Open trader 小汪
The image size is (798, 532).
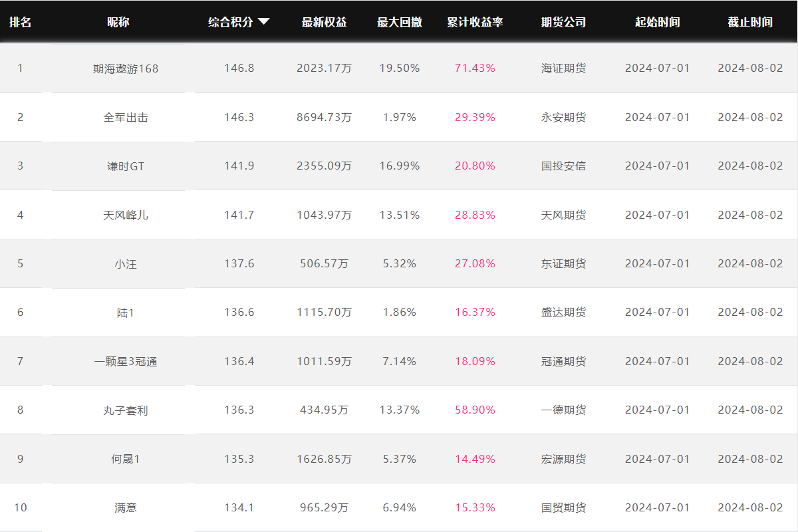pos(126,263)
